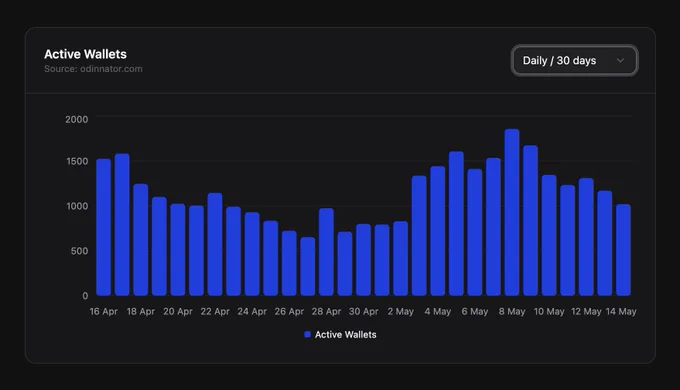680x390 pixels.
Task: Click the 10 May axis label
Action: (549, 311)
